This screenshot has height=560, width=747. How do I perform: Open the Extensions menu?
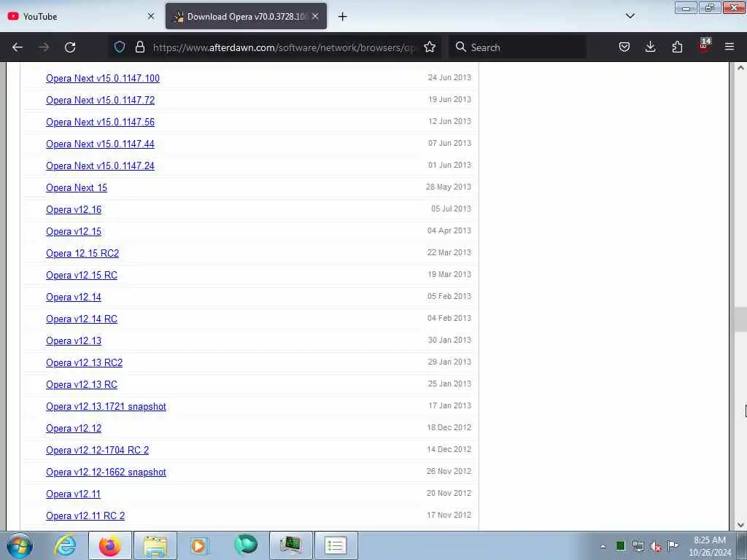(677, 47)
